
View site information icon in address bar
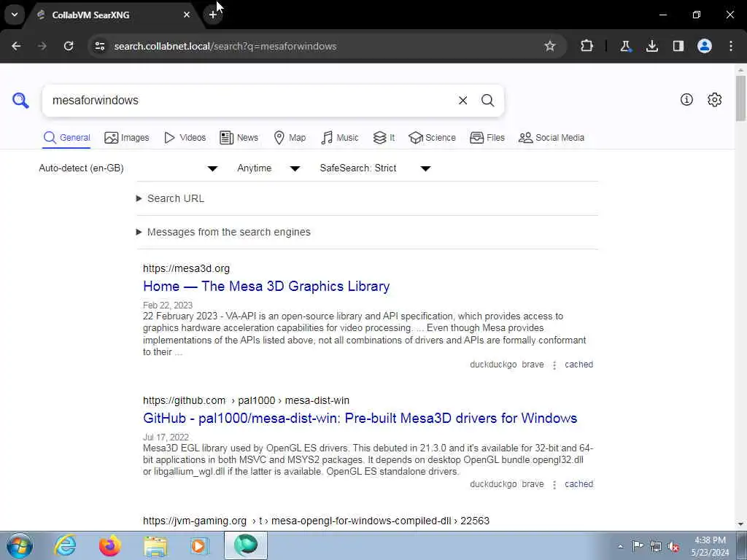[100, 46]
